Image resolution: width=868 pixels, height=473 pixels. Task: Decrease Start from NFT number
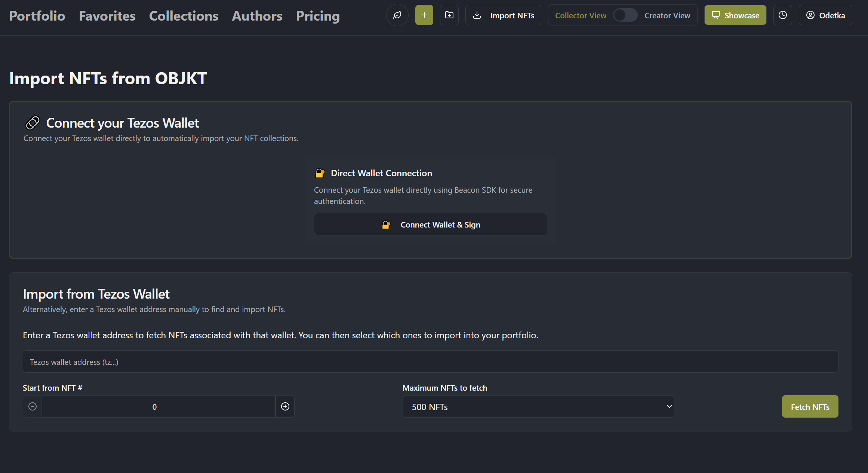click(x=33, y=407)
